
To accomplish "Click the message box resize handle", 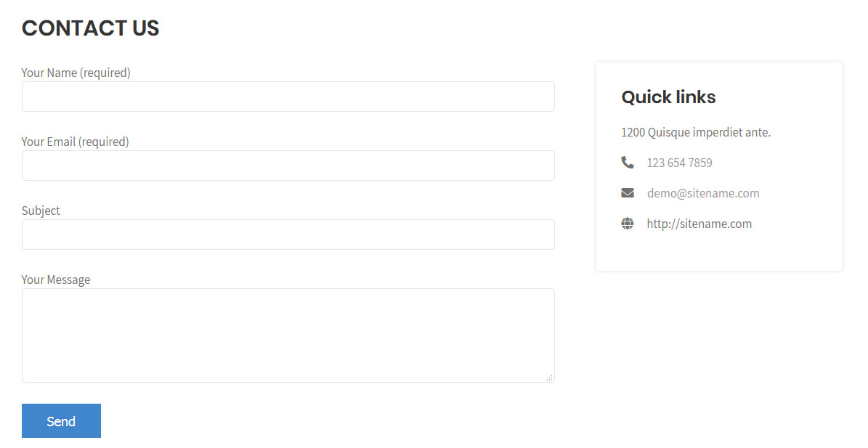I will 549,378.
